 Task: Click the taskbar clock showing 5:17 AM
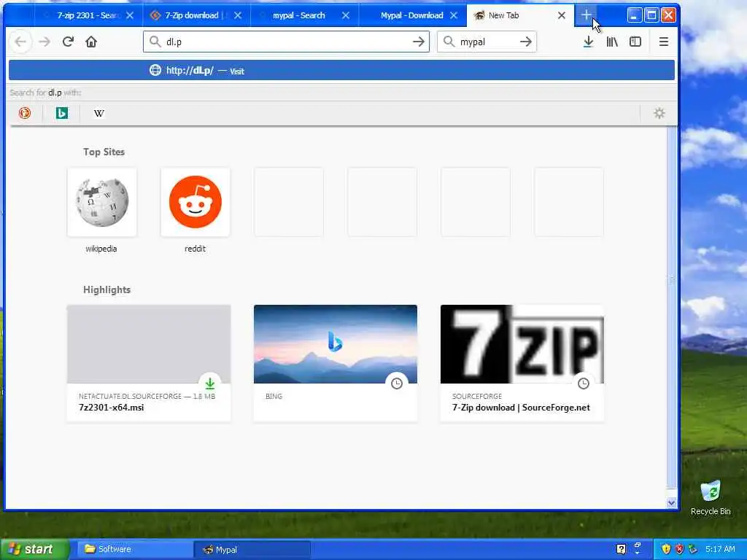point(720,549)
